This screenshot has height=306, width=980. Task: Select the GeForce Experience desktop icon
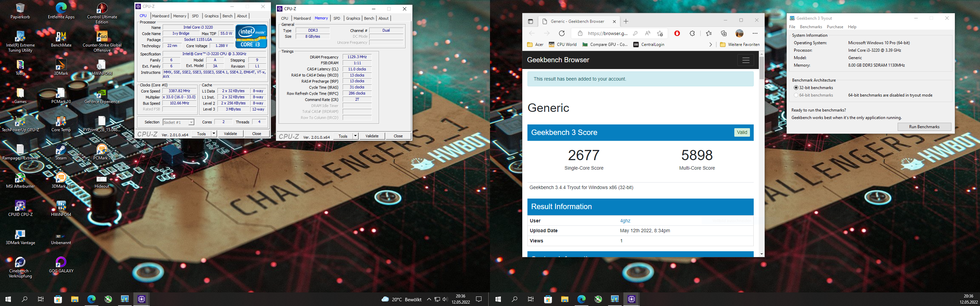[x=102, y=96]
